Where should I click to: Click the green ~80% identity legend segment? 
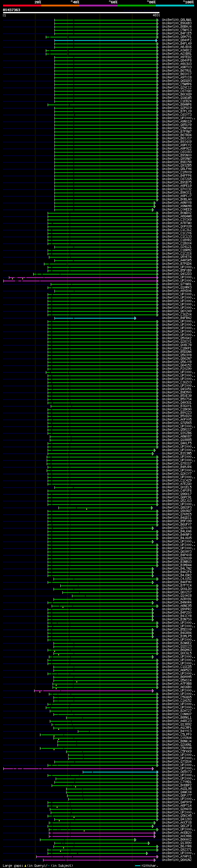click(x=137, y=6)
